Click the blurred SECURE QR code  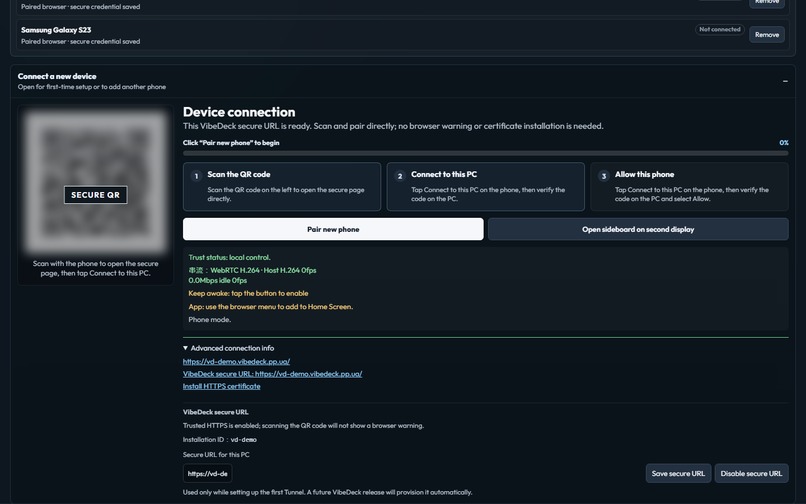coord(96,182)
